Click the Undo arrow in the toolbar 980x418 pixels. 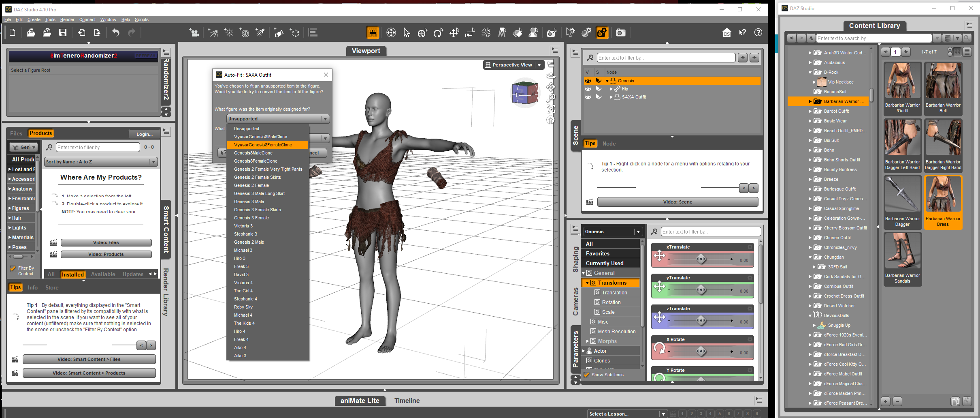point(116,33)
